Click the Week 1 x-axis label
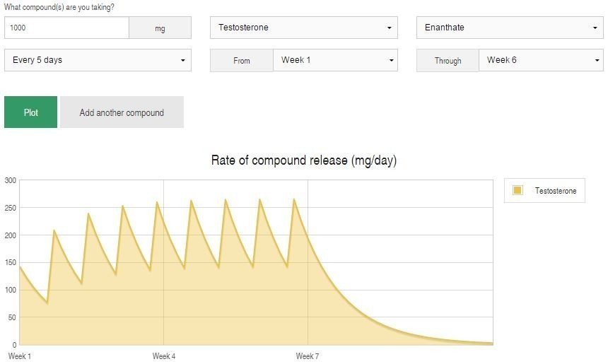This screenshot has width=608, height=364. [20, 356]
